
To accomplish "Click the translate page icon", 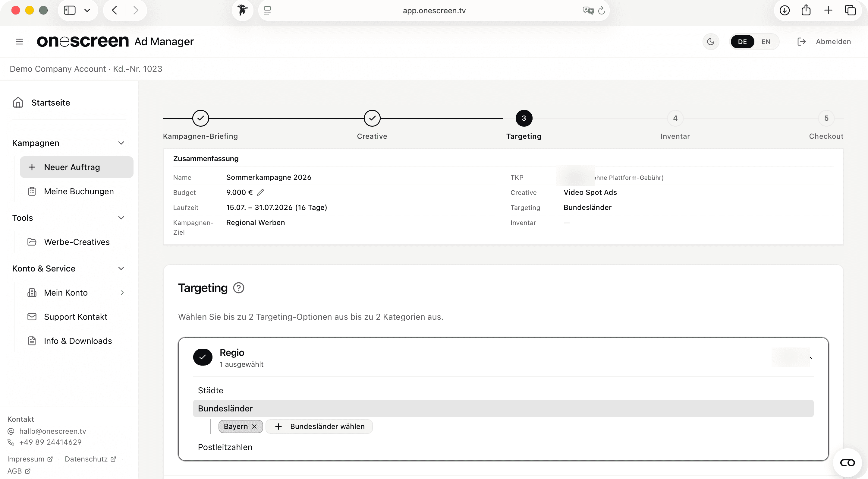I will (x=588, y=11).
